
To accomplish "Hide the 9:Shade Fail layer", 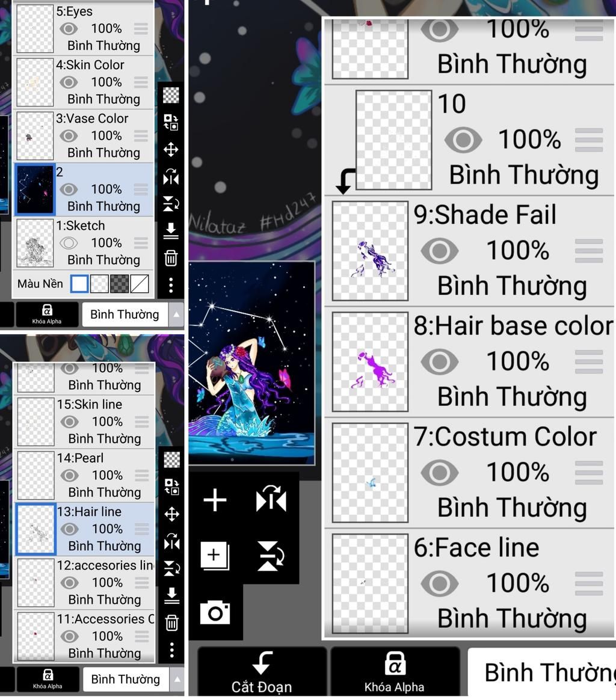I will click(x=440, y=250).
